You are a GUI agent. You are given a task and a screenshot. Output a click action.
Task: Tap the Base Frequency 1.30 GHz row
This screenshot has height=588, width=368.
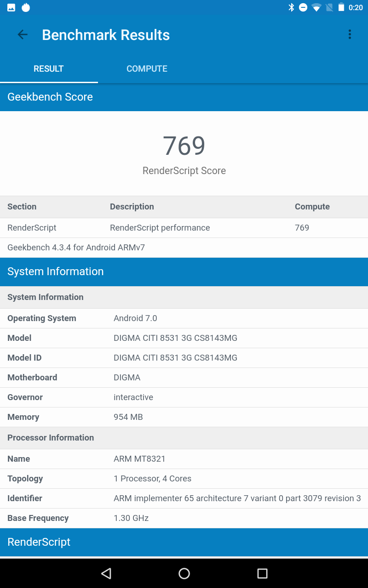click(x=184, y=518)
